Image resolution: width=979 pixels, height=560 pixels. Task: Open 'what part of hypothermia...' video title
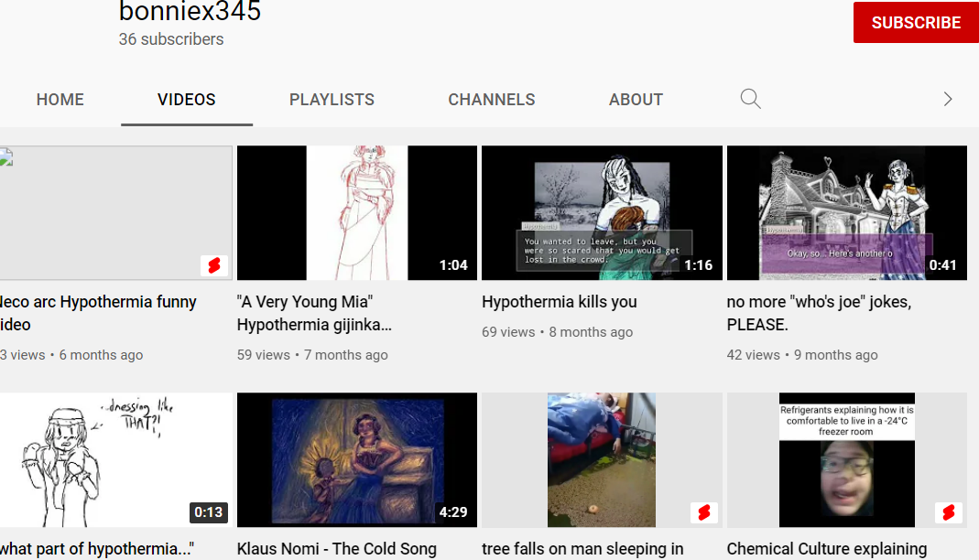tap(97, 549)
